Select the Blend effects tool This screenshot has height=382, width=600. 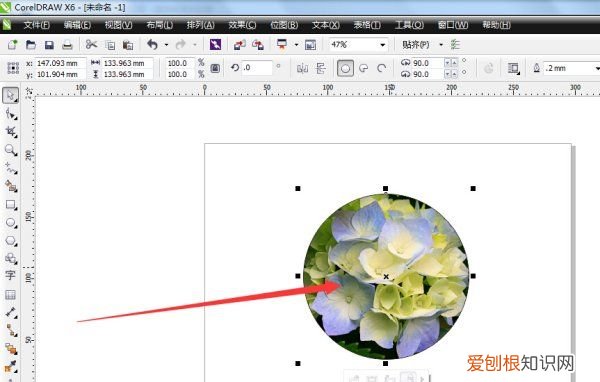pos(10,349)
